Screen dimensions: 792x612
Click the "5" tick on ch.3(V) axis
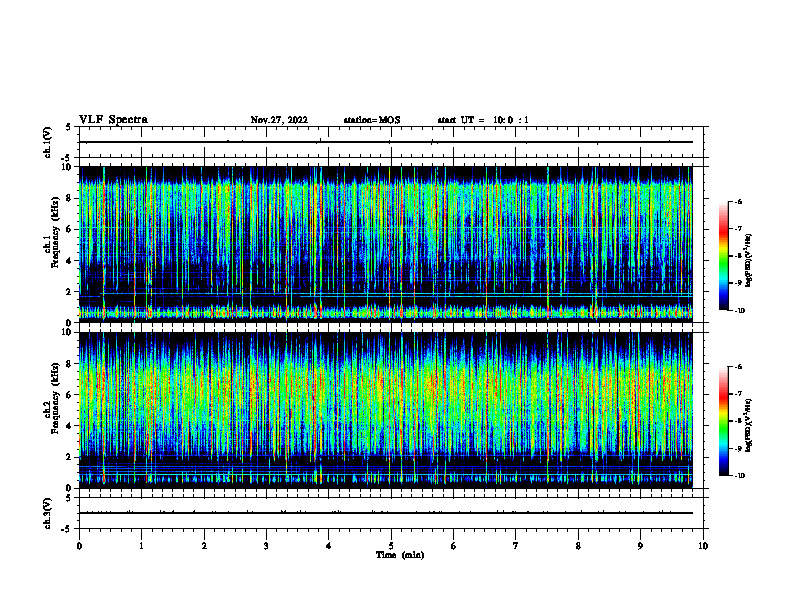tap(69, 498)
